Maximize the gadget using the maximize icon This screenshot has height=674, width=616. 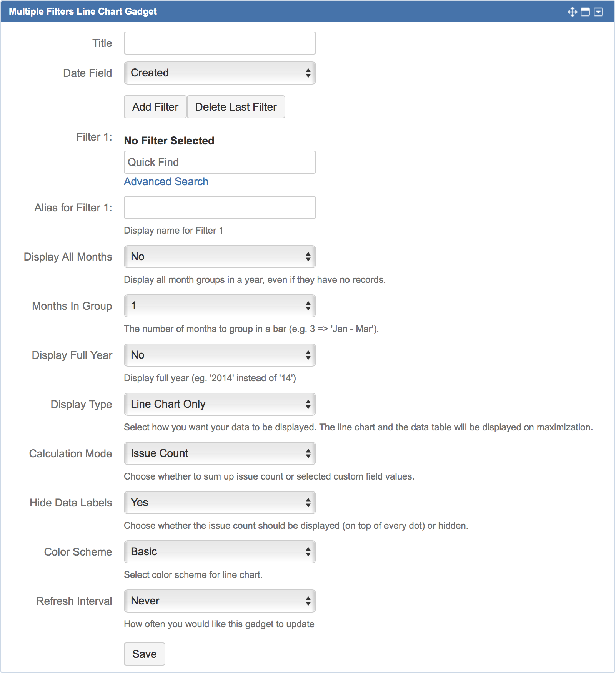tap(586, 12)
